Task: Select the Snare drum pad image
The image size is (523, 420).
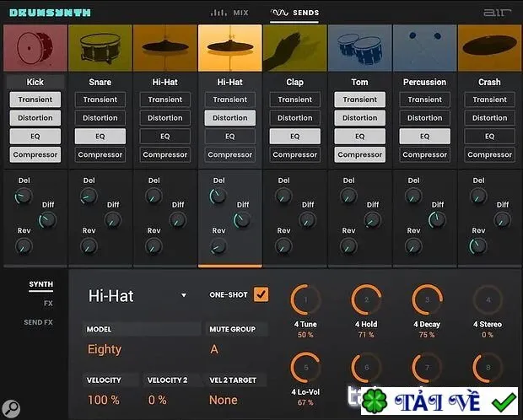Action: 100,48
